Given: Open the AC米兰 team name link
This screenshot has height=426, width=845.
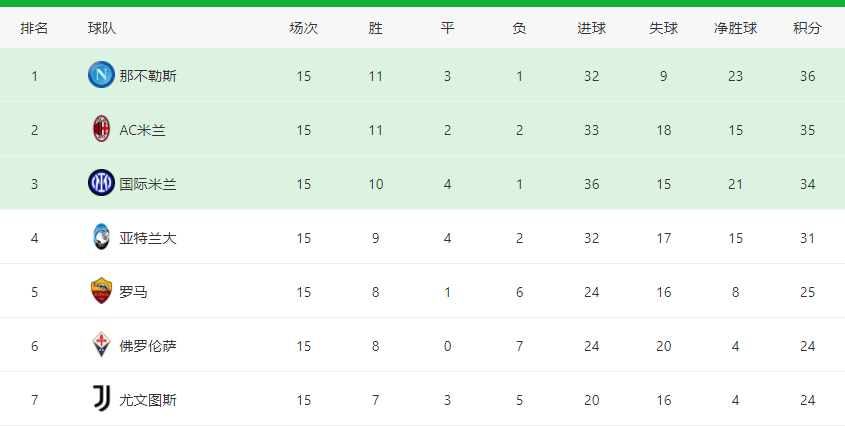Looking at the screenshot, I should pos(142,130).
